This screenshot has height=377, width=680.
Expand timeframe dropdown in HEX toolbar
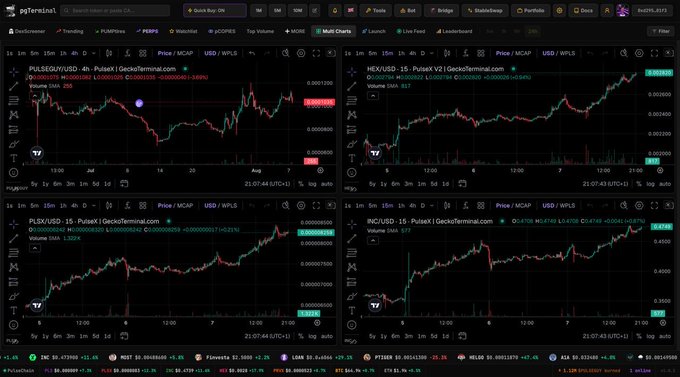pyautogui.click(x=432, y=53)
